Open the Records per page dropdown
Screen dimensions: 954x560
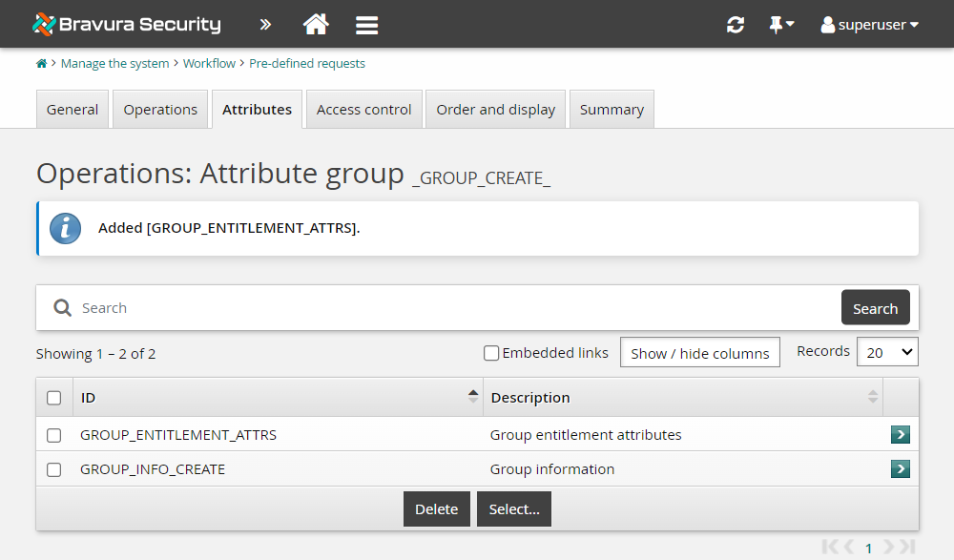point(887,352)
